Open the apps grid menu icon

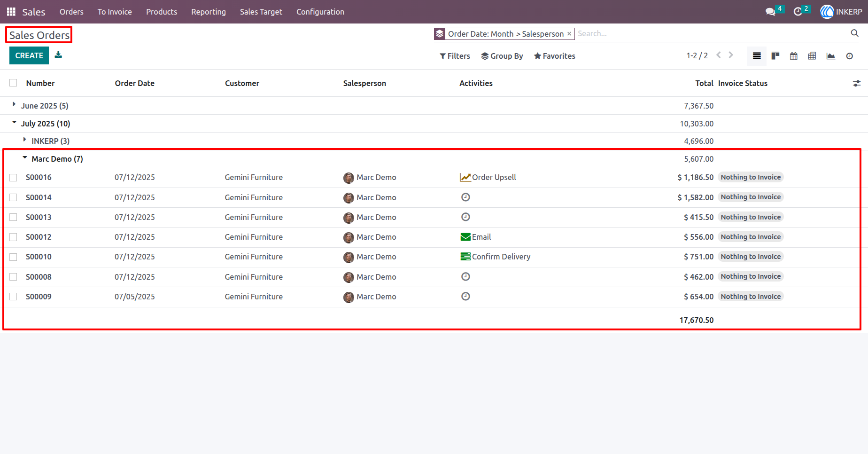coord(11,12)
